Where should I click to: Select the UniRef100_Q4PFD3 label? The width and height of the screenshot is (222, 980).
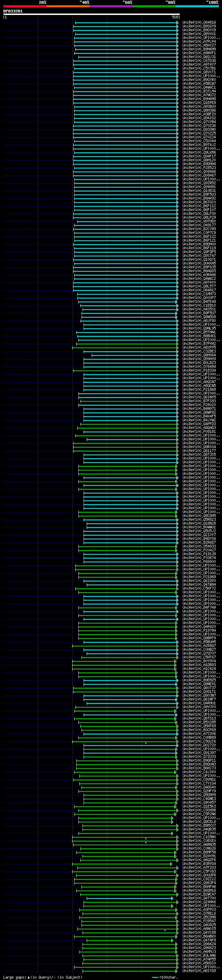click(199, 424)
